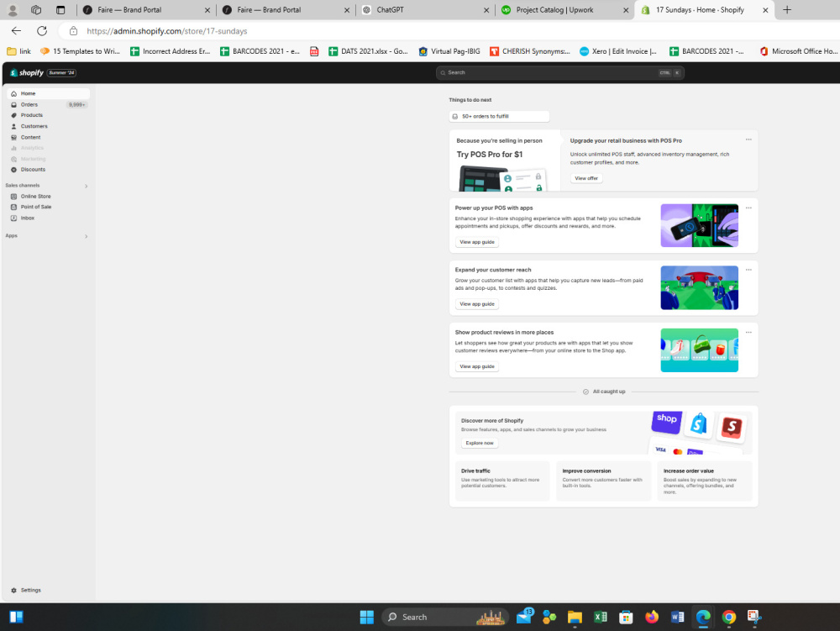The width and height of the screenshot is (840, 631).
Task: Select Content in sidebar
Action: [x=48, y=137]
